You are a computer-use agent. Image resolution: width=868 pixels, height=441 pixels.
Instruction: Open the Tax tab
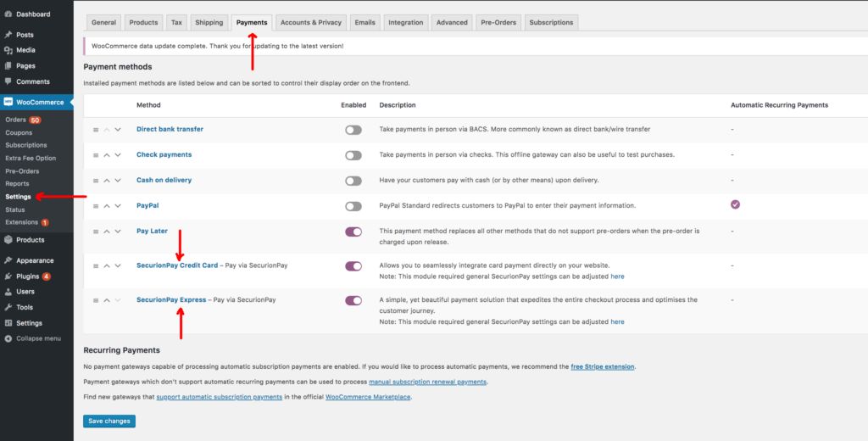pyautogui.click(x=176, y=23)
